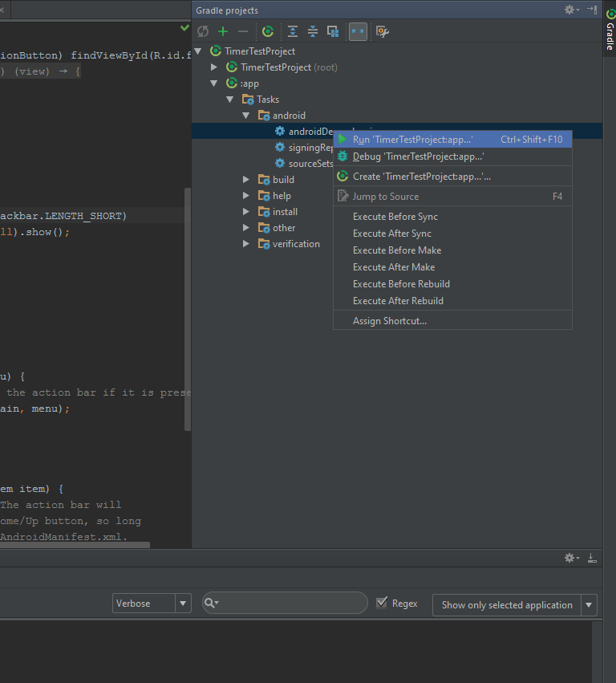The image size is (616, 683).
Task: Collapse the Tasks folder
Action: [x=230, y=100]
